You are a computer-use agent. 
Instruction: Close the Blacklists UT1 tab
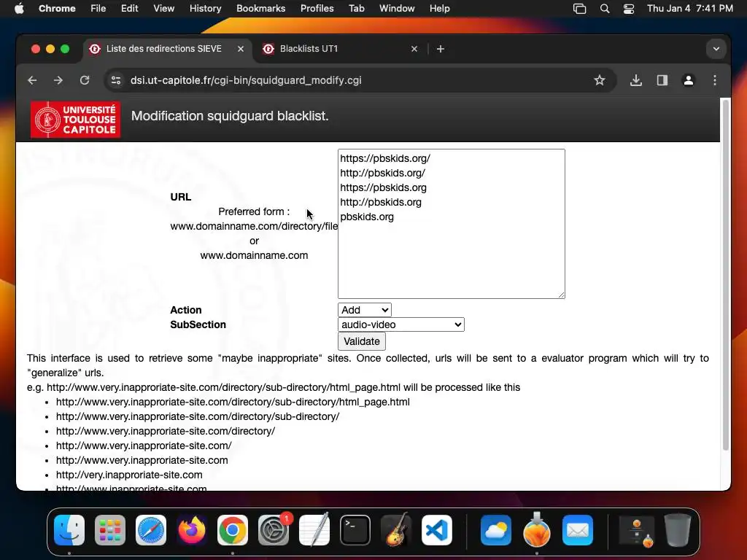click(x=414, y=49)
